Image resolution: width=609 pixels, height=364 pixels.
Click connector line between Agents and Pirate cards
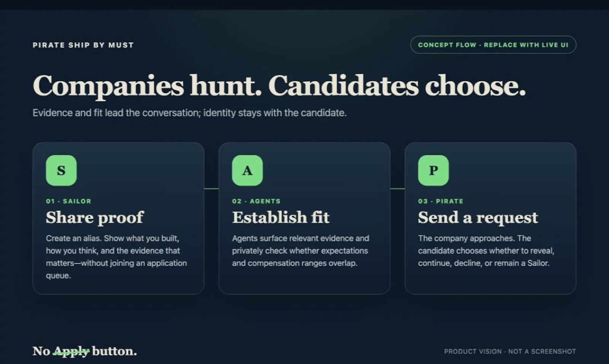398,188
